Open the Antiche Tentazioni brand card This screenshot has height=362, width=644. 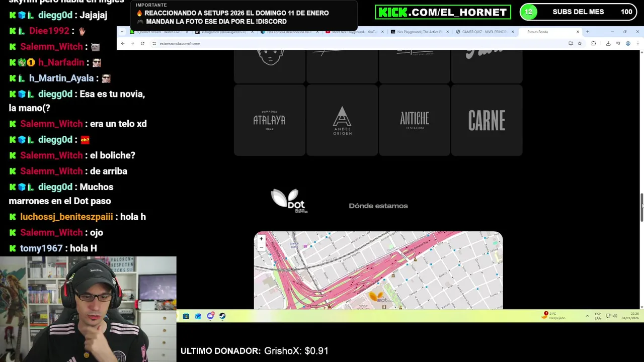(415, 120)
